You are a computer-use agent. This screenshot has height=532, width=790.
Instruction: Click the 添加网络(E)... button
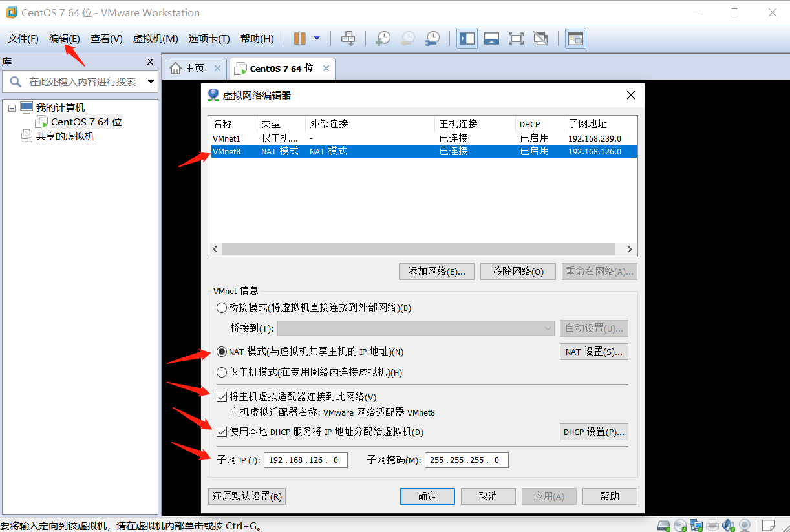click(x=437, y=271)
